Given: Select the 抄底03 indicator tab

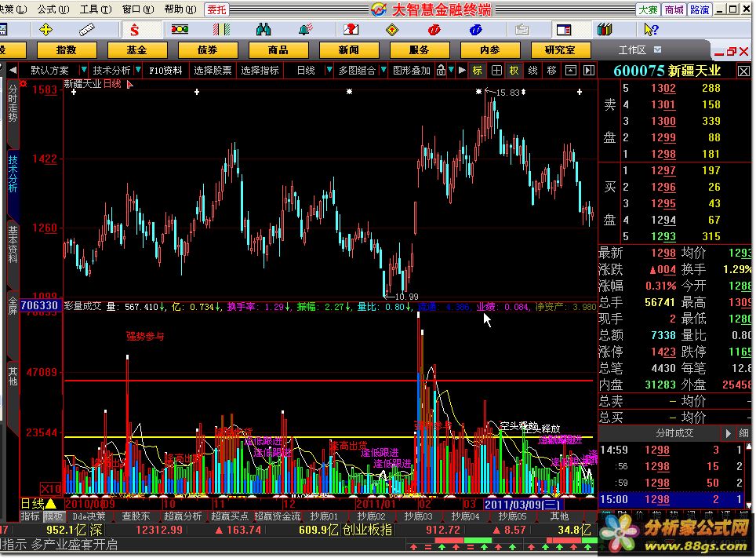Looking at the screenshot, I should coord(418,516).
